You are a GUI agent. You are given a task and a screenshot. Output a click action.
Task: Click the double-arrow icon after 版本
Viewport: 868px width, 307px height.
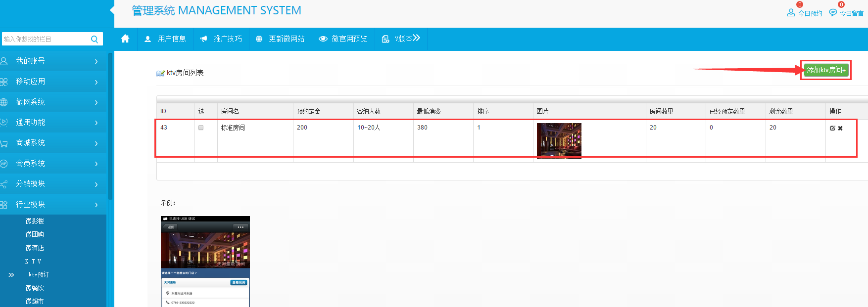coord(416,38)
